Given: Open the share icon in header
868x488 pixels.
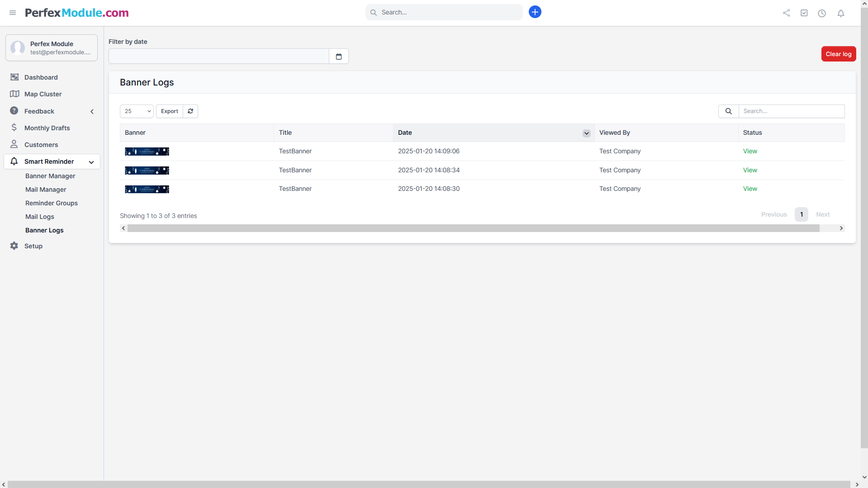Looking at the screenshot, I should (786, 13).
